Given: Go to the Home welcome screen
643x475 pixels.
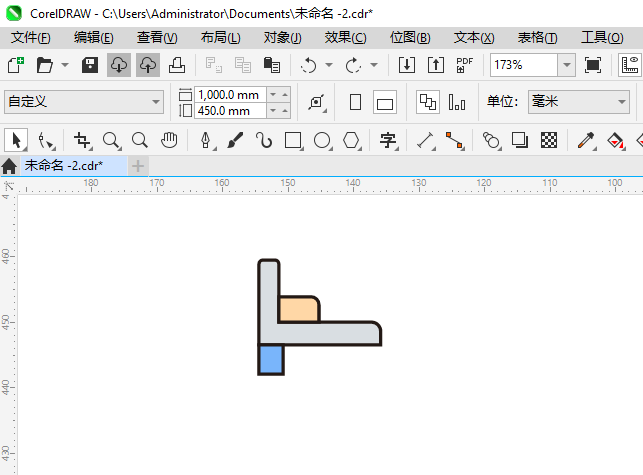Looking at the screenshot, I should [x=10, y=165].
